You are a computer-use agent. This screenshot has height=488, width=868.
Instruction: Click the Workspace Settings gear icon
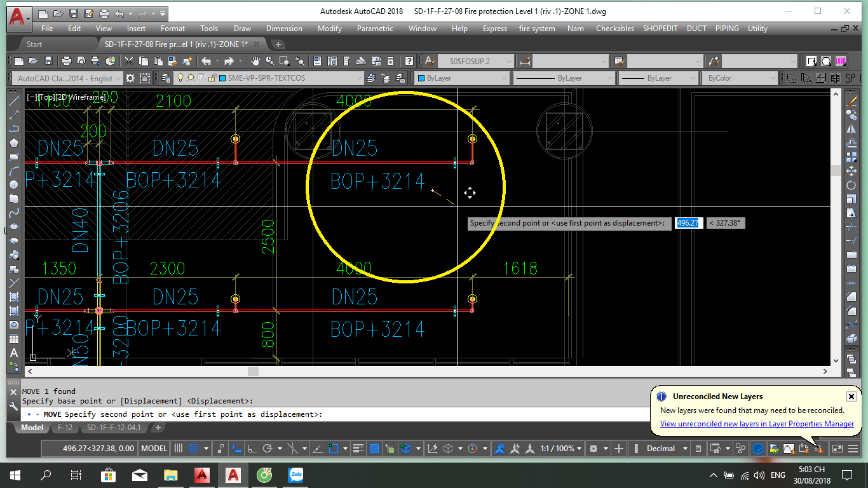pyautogui.click(x=130, y=78)
